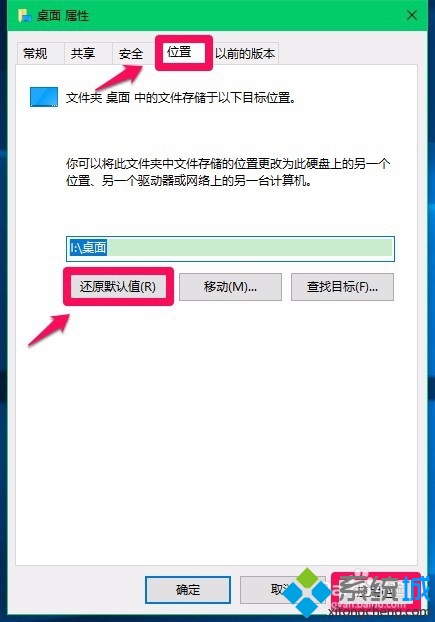Click the 系统城 diamond logo watermark

(x=306, y=592)
